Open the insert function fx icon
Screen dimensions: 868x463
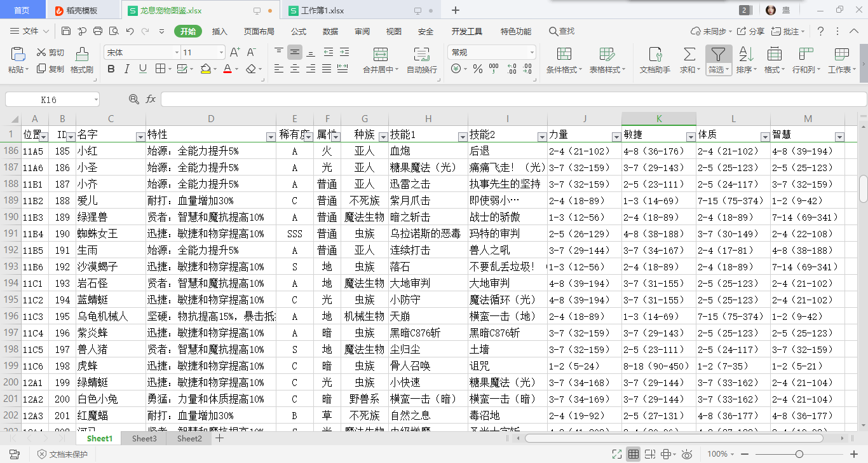click(151, 99)
